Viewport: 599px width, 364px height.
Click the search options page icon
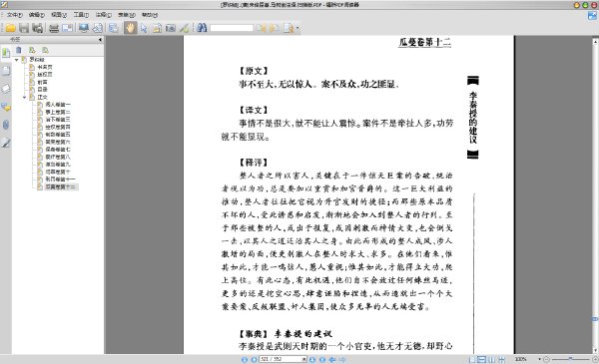[x=289, y=28]
